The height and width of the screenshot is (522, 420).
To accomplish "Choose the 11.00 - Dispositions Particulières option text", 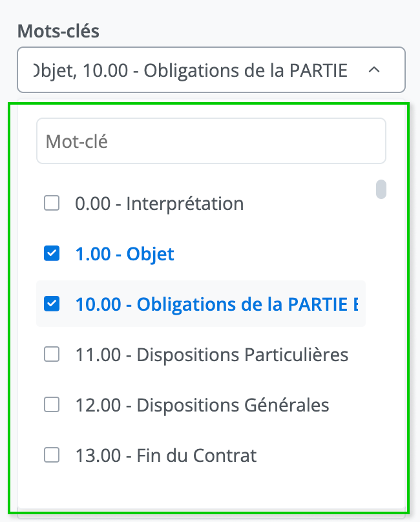I will click(211, 354).
